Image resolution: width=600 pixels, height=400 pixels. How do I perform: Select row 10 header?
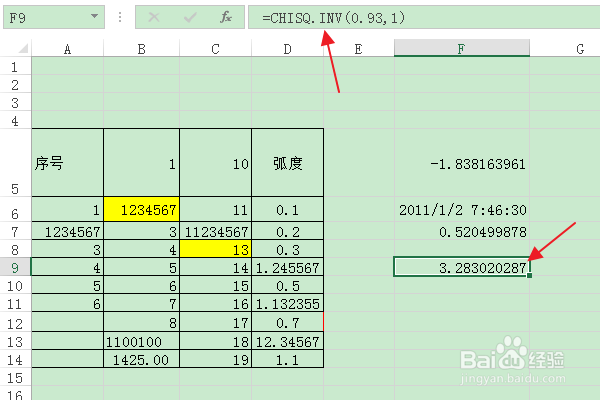coord(15,285)
